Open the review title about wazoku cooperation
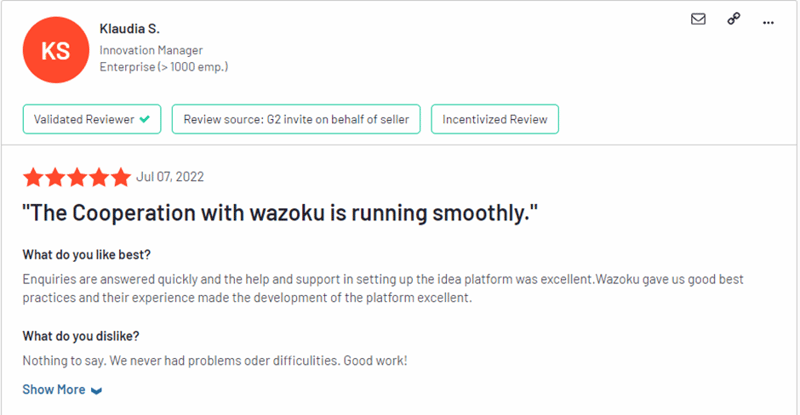Viewport: 800px width, 415px height. click(280, 213)
